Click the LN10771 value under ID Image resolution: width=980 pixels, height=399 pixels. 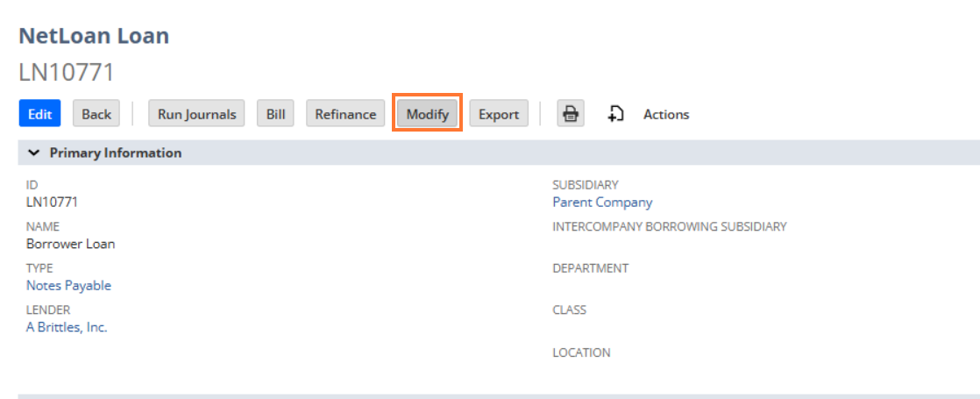(x=52, y=202)
